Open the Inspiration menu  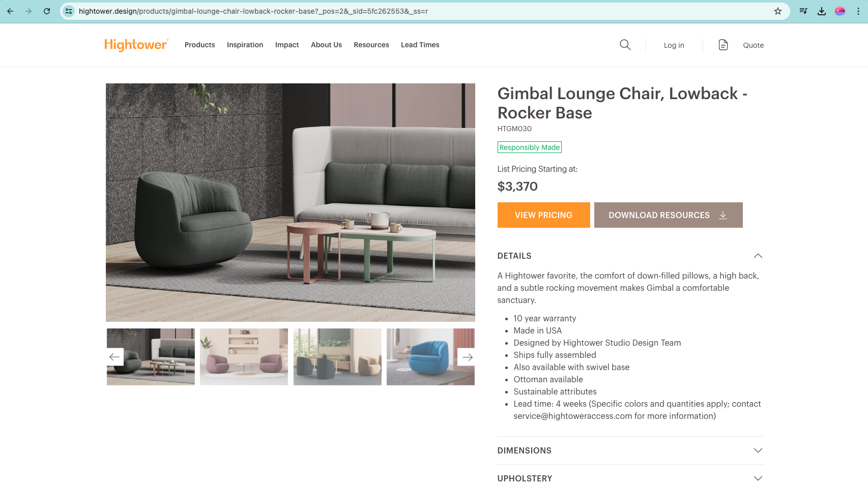click(x=245, y=45)
